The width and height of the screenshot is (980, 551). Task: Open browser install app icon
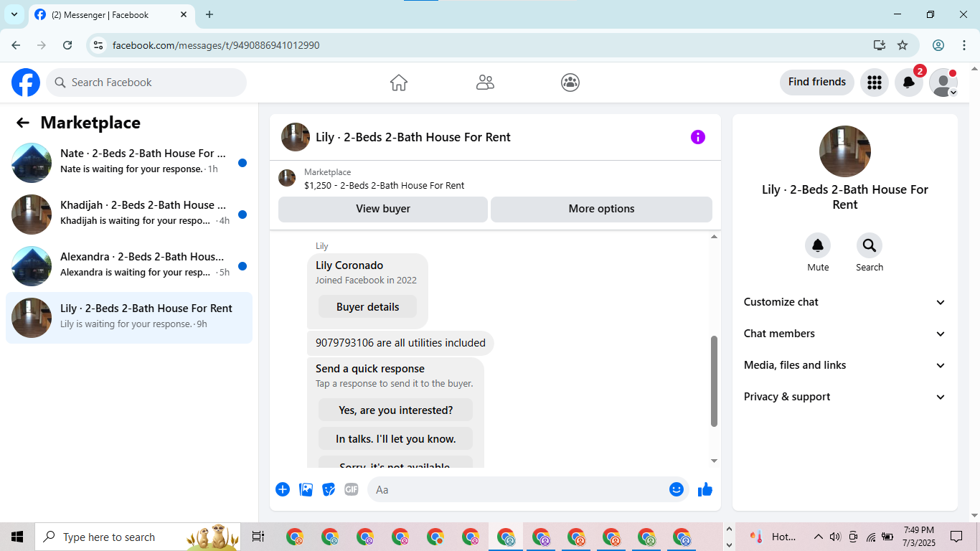880,45
